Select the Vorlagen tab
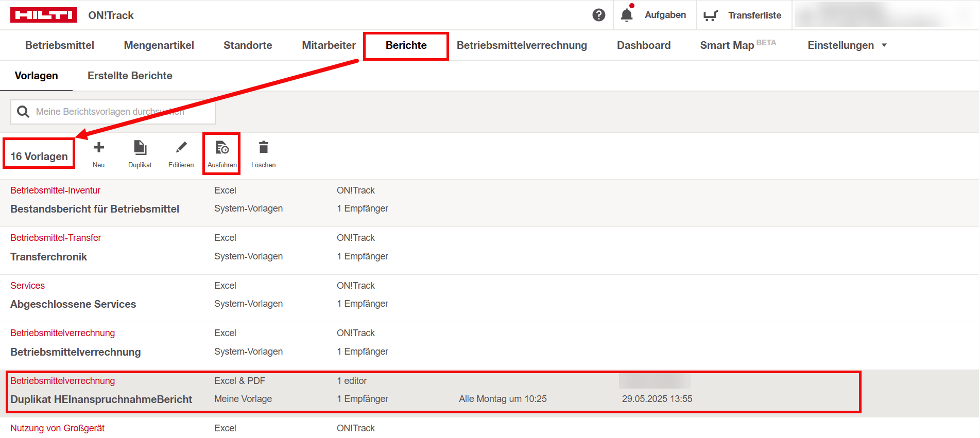 36,76
